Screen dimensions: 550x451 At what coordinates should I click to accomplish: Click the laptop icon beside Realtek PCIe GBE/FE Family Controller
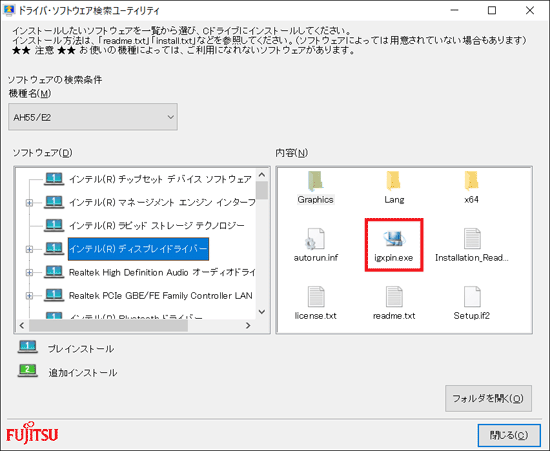click(x=54, y=295)
